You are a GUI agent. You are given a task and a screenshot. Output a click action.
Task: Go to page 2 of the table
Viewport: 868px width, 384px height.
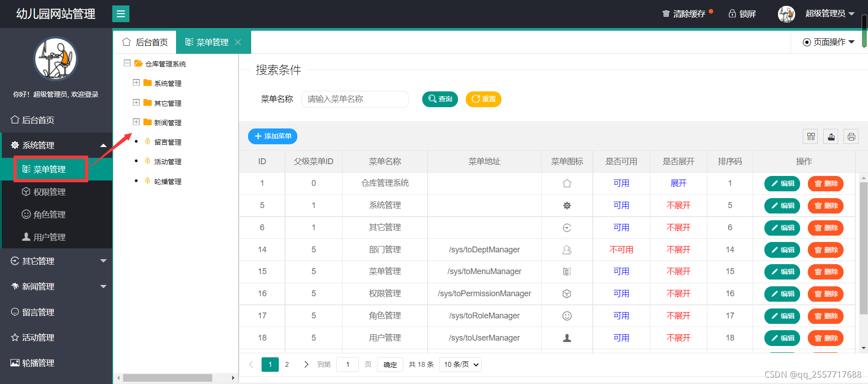287,365
